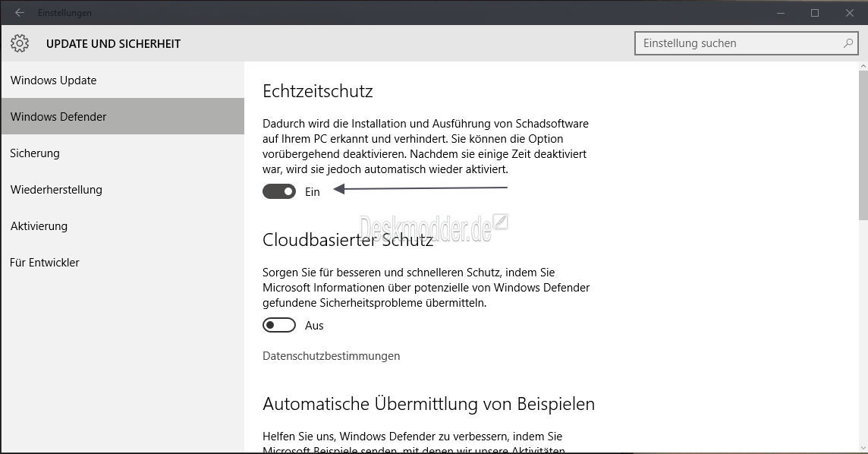Click the Cloudbasierter Schutz heading
The image size is (868, 454).
(348, 240)
